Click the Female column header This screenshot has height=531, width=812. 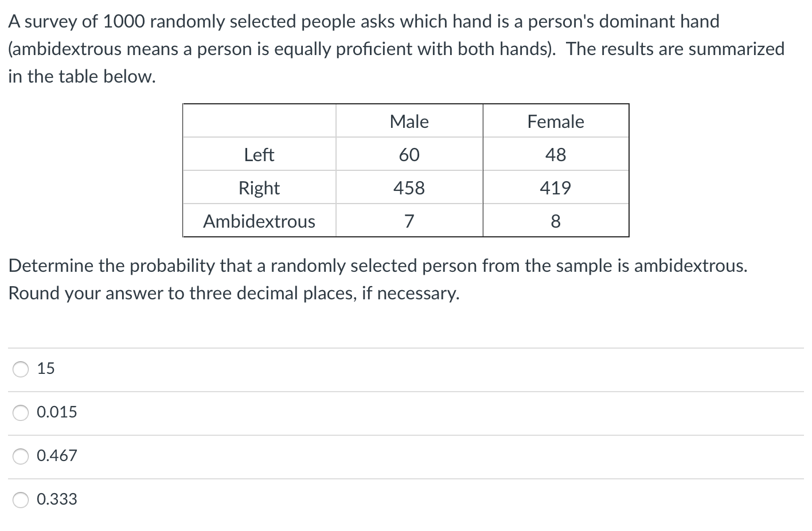[x=556, y=121]
